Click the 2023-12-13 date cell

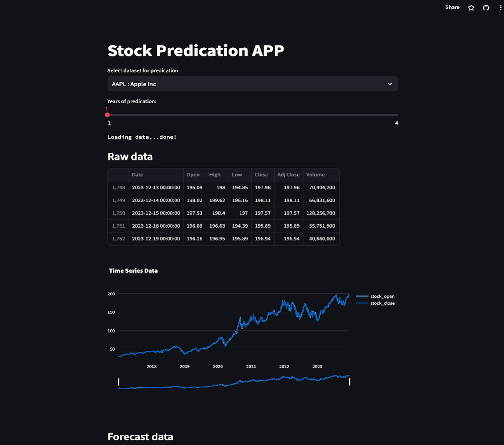click(x=156, y=187)
